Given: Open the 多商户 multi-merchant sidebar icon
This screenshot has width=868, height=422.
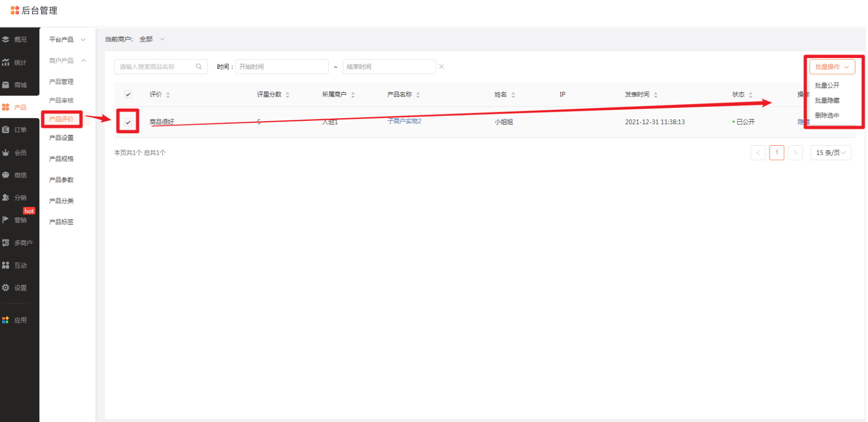Looking at the screenshot, I should 6,242.
